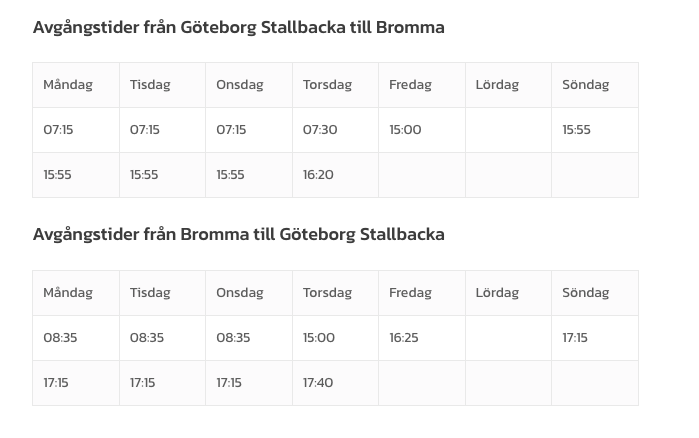
Task: Click the heading for Bromma till Göteborg Stallbacka departures
Action: pyautogui.click(x=238, y=234)
